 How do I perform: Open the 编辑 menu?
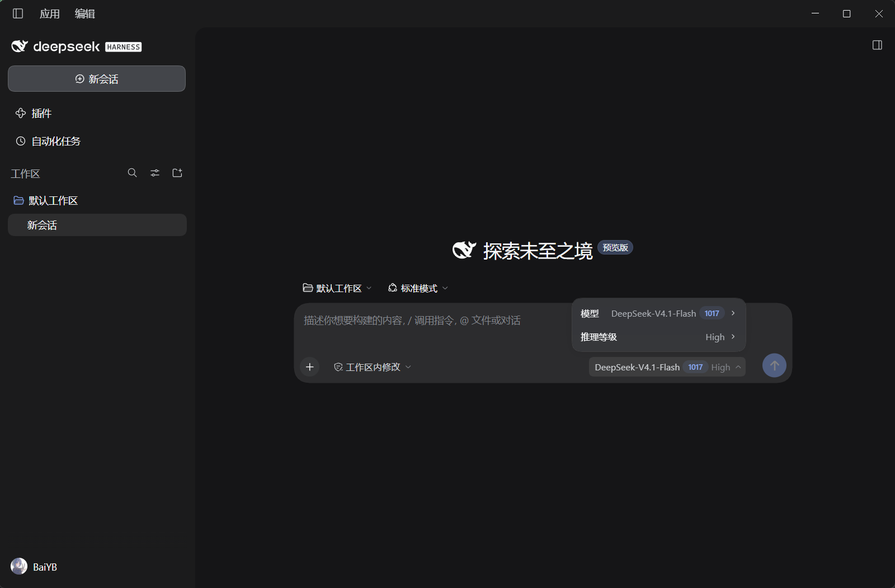pos(85,13)
